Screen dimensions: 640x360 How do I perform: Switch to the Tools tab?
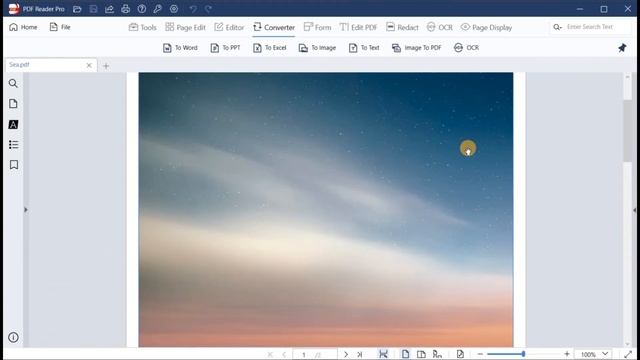(143, 27)
